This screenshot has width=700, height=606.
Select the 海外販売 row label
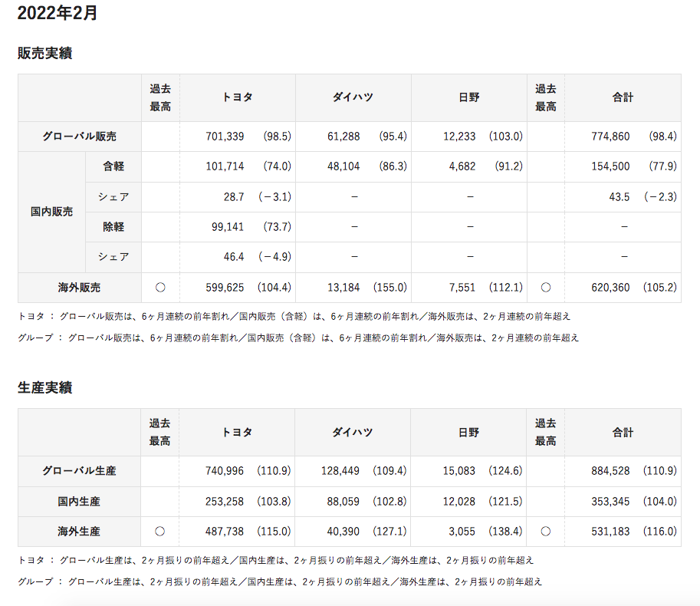click(80, 288)
